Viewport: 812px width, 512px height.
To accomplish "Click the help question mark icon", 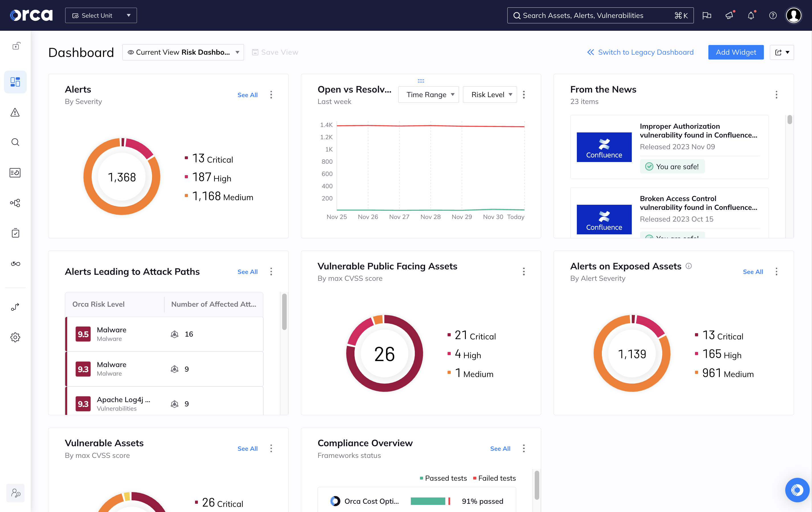I will click(772, 15).
